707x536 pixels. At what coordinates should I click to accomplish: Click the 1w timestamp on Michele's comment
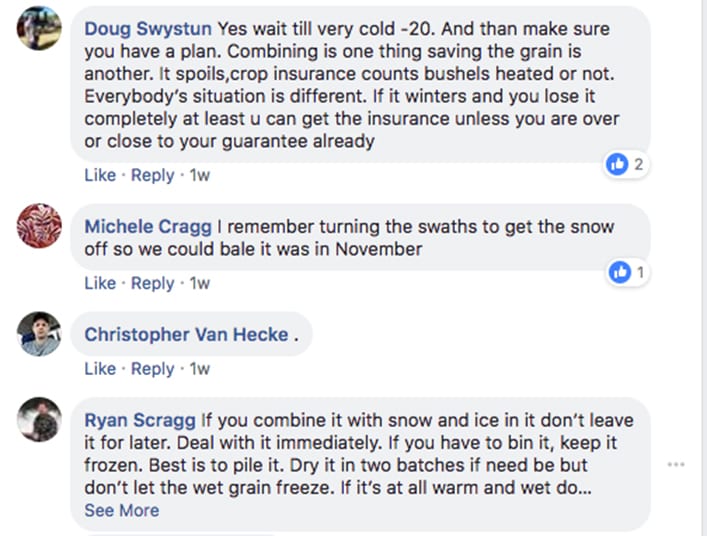[x=200, y=283]
